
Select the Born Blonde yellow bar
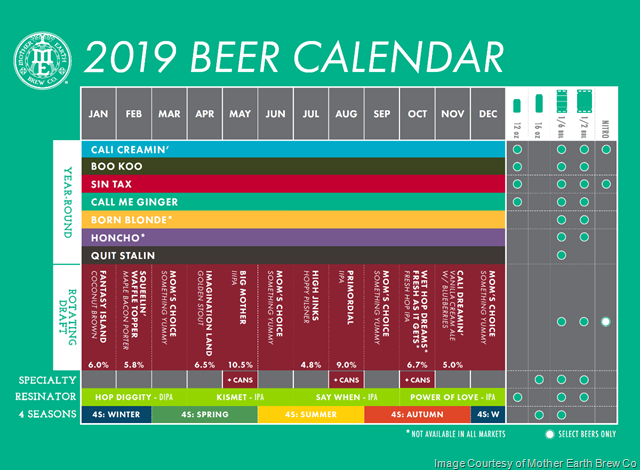point(293,219)
